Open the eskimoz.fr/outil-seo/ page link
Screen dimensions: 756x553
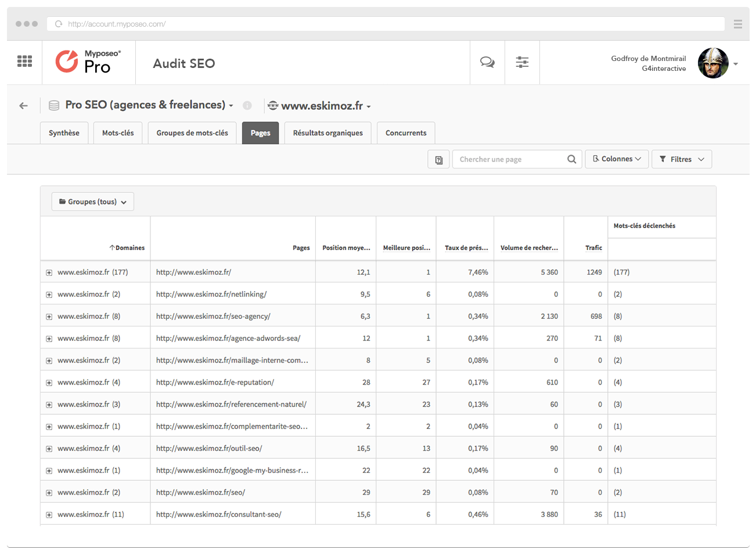click(x=209, y=448)
